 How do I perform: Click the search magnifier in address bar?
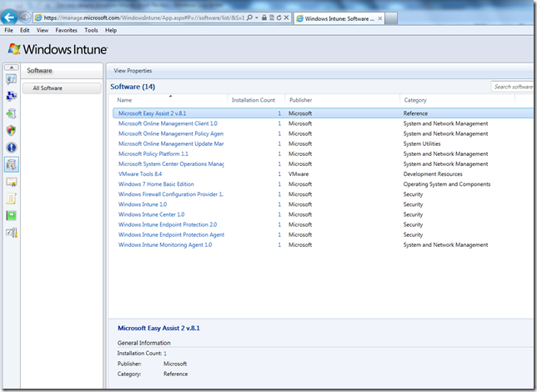249,18
